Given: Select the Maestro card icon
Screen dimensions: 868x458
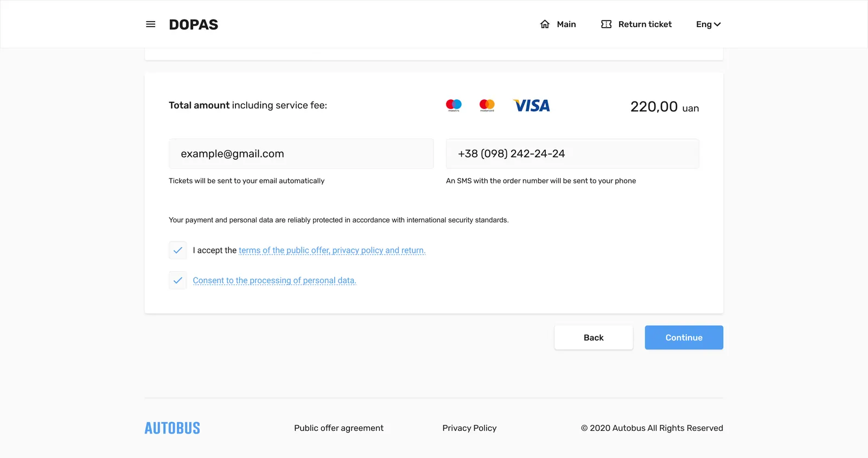Looking at the screenshot, I should pyautogui.click(x=454, y=105).
